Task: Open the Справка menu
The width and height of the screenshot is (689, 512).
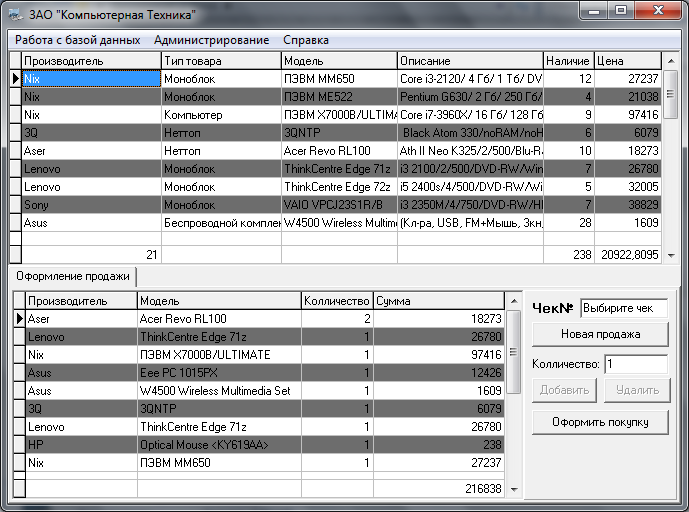Action: pyautogui.click(x=306, y=40)
